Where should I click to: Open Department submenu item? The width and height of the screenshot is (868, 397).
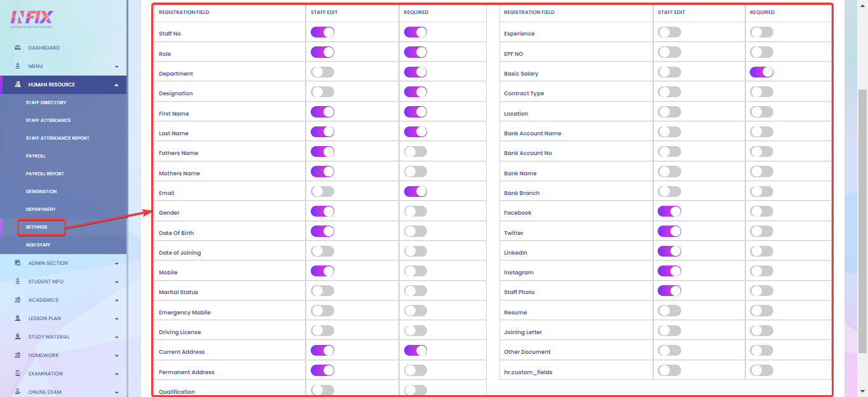41,209
